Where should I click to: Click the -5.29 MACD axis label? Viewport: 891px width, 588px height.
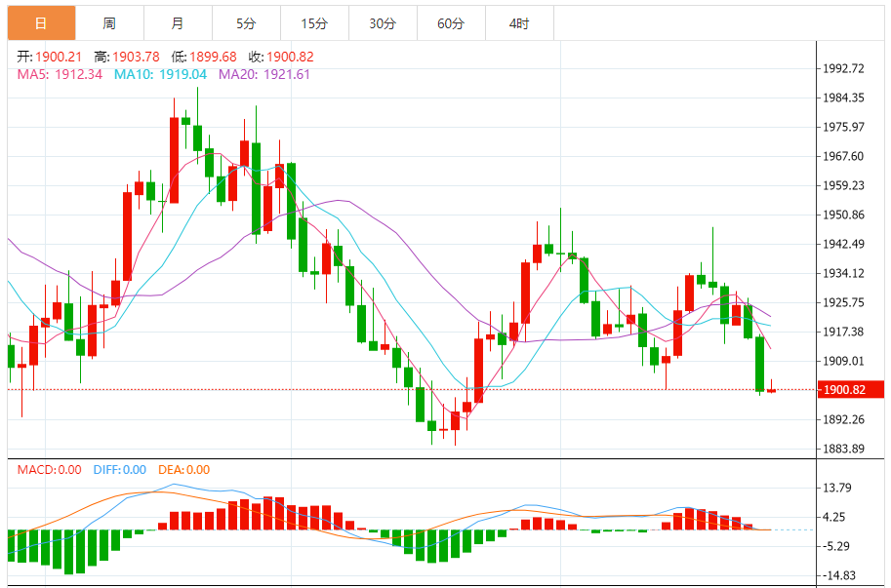(836, 546)
